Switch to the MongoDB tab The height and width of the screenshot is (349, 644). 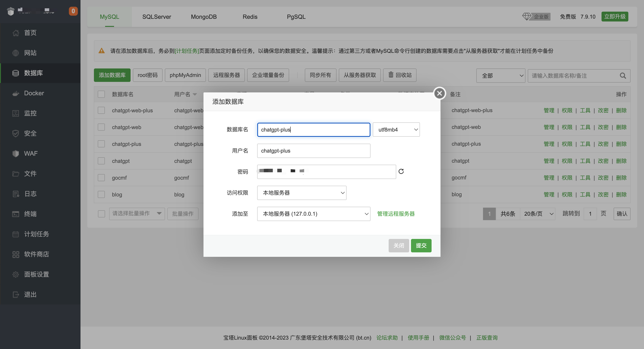coord(203,17)
